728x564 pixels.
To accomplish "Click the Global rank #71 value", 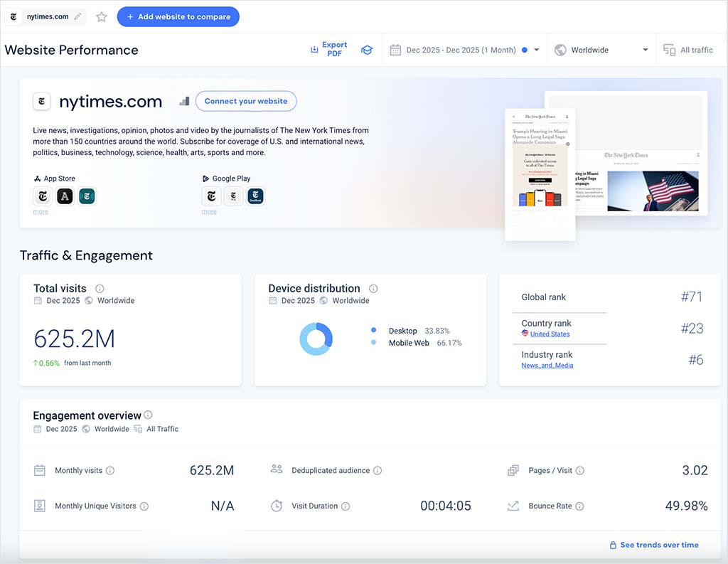I will pos(692,297).
